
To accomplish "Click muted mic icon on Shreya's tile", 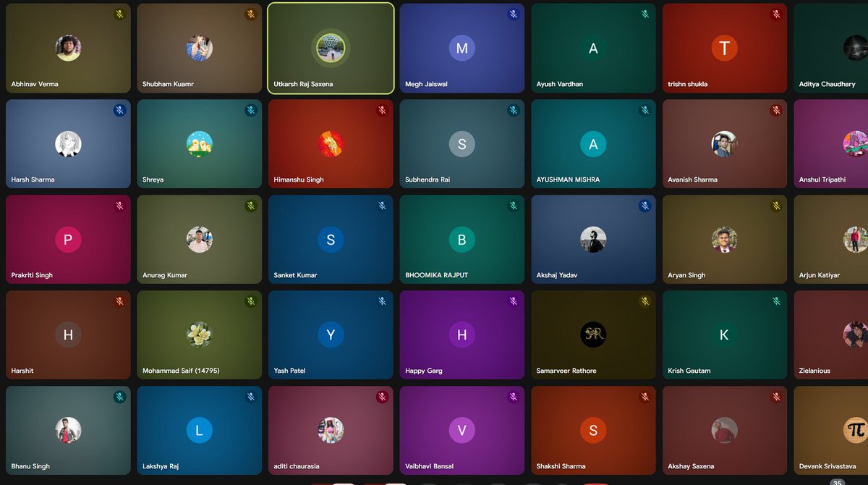I will 251,110.
